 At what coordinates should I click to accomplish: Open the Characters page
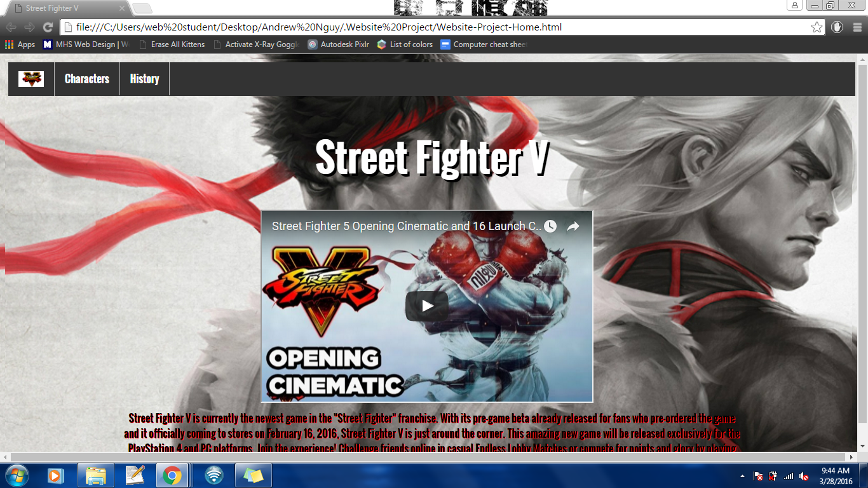point(87,79)
